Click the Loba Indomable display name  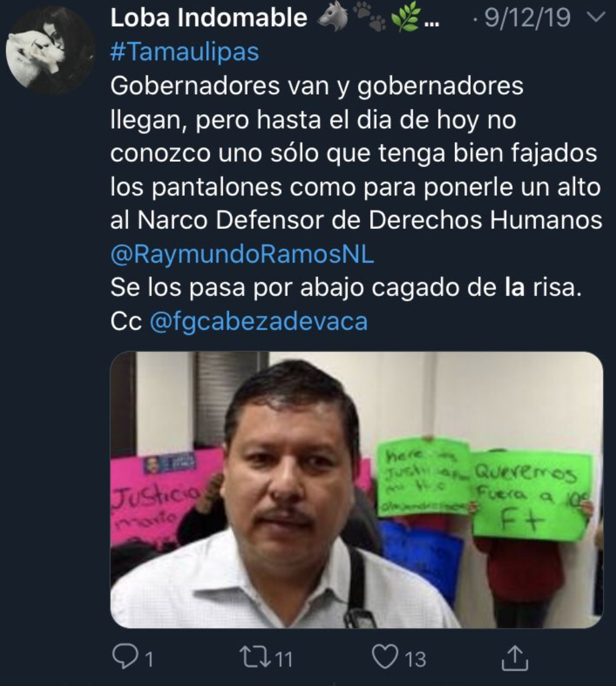[209, 18]
